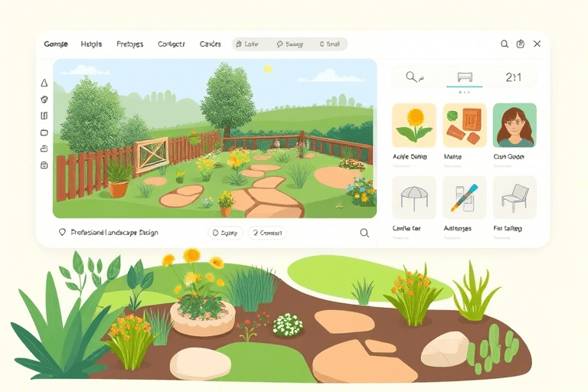Screen dimensions: 588x392
Task: Select the paintbrush tool tile
Action: 465,198
